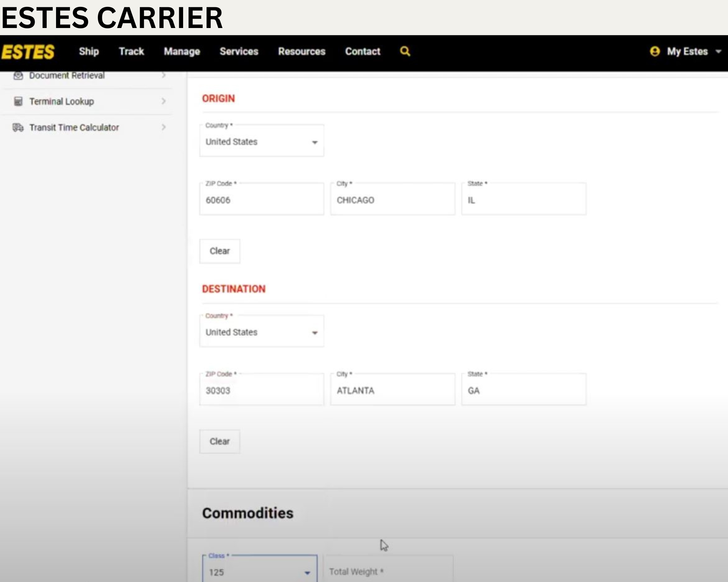Expand the Transit Time Calculator chevron
728x582 pixels.
point(163,127)
